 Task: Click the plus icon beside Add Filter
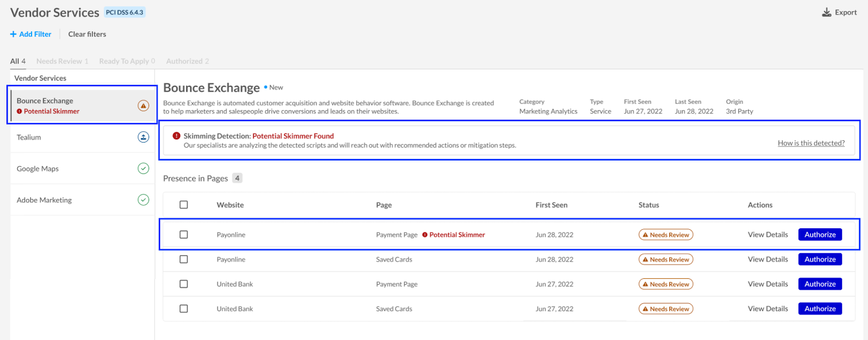click(x=13, y=34)
